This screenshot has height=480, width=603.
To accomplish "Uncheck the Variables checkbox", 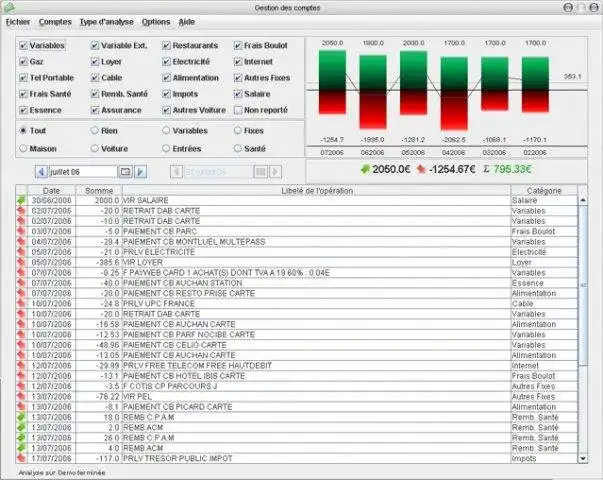I will pyautogui.click(x=23, y=45).
